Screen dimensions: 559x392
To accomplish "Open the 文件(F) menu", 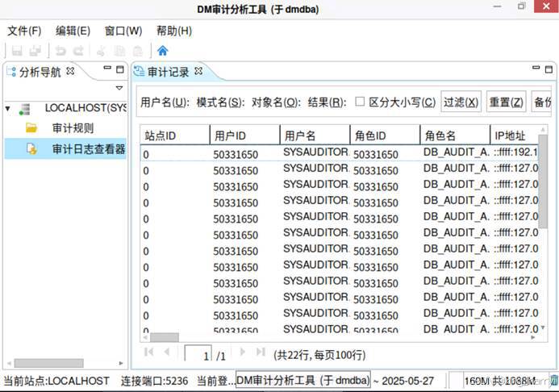I will point(24,31).
